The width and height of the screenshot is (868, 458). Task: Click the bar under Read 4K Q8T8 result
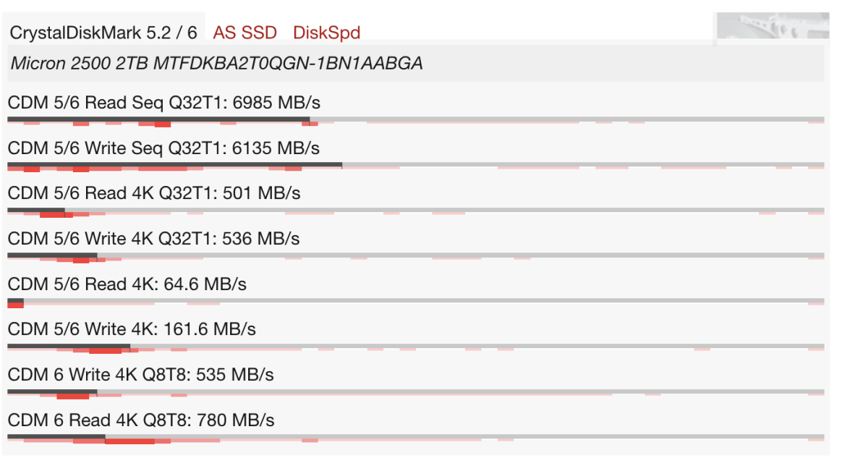(56, 436)
